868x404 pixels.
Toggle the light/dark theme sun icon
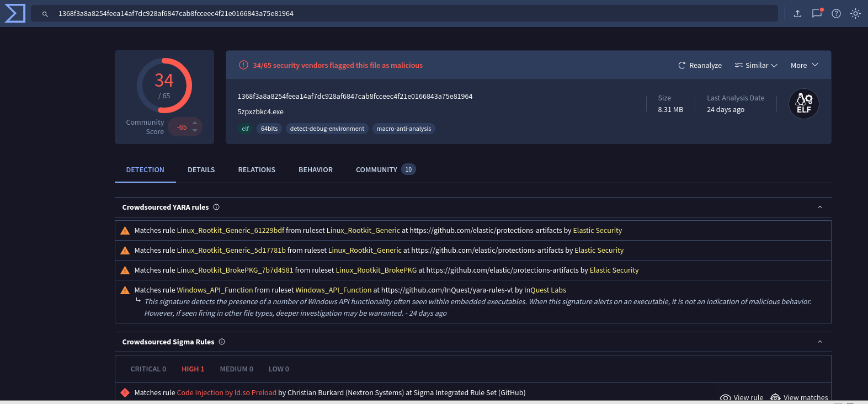[855, 13]
